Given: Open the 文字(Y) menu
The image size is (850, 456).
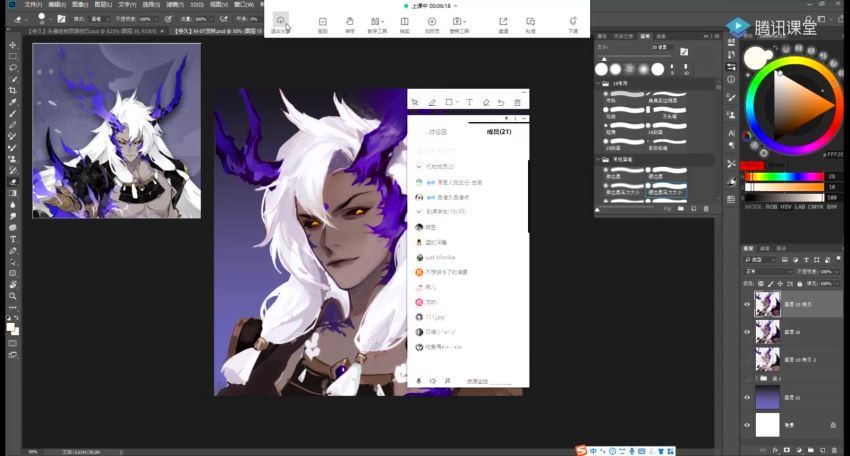Looking at the screenshot, I should pos(126,4).
